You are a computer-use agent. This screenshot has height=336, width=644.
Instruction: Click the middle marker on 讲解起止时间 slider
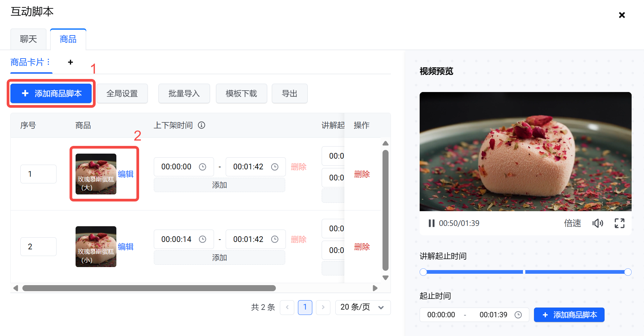pos(524,272)
